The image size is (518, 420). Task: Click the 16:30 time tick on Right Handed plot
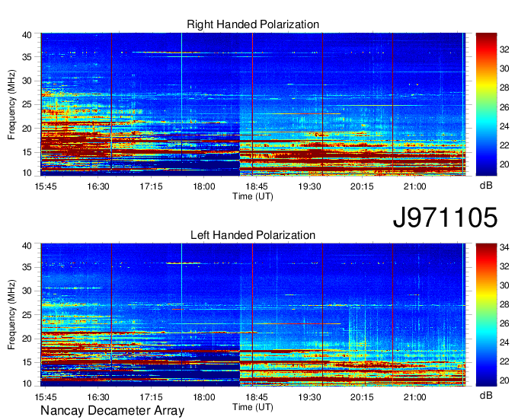98,186
